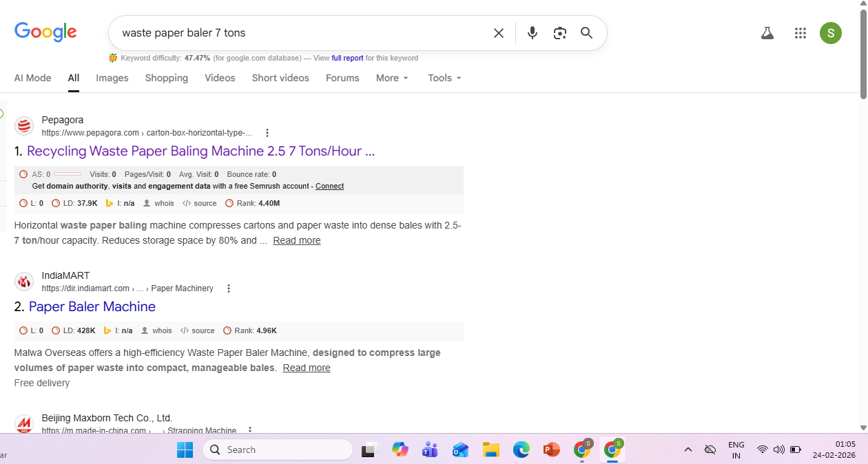Select the Shopping tab
868x464 pixels.
click(x=167, y=78)
